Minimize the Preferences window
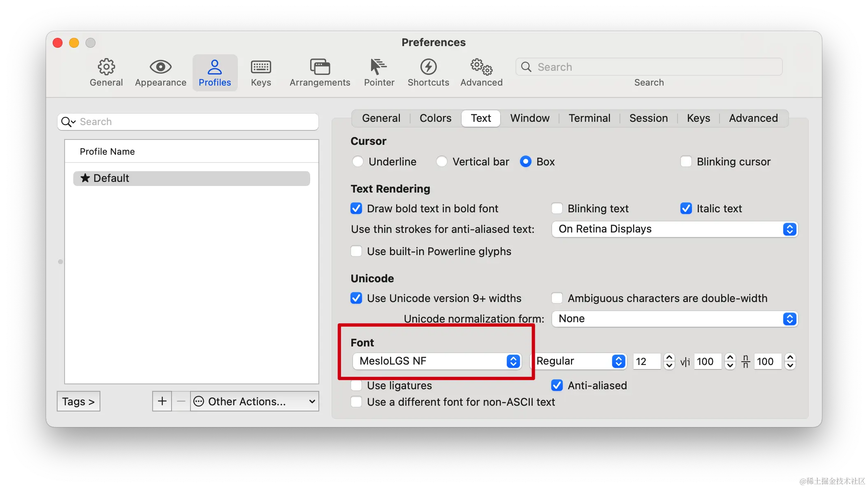868x488 pixels. (74, 43)
